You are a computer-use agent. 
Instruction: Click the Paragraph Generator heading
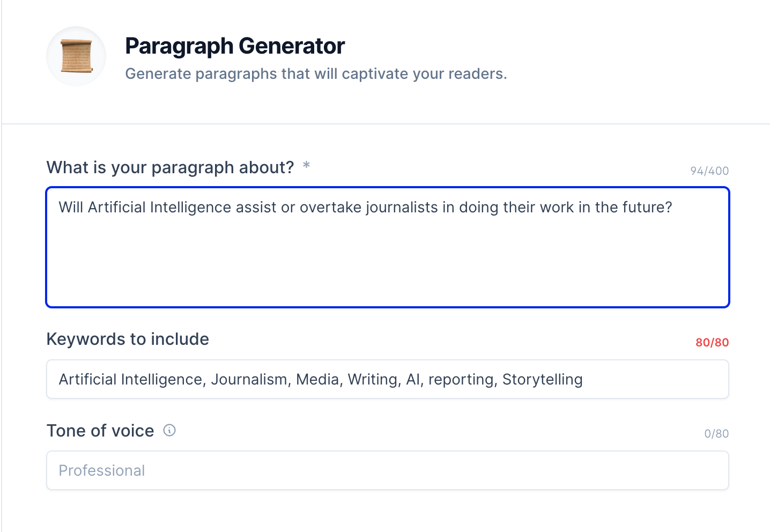tap(235, 46)
